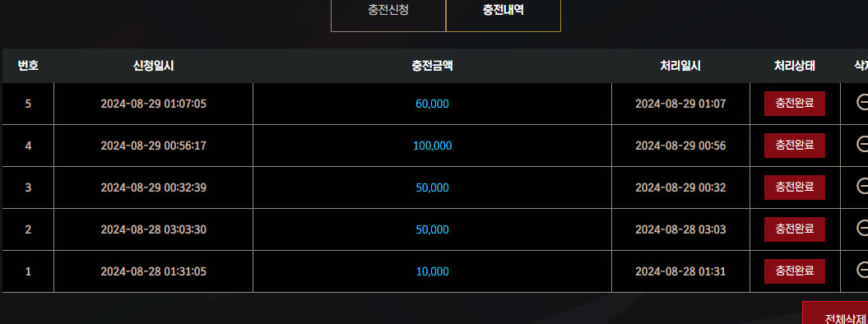Click the 60,000 charge amount

click(432, 104)
